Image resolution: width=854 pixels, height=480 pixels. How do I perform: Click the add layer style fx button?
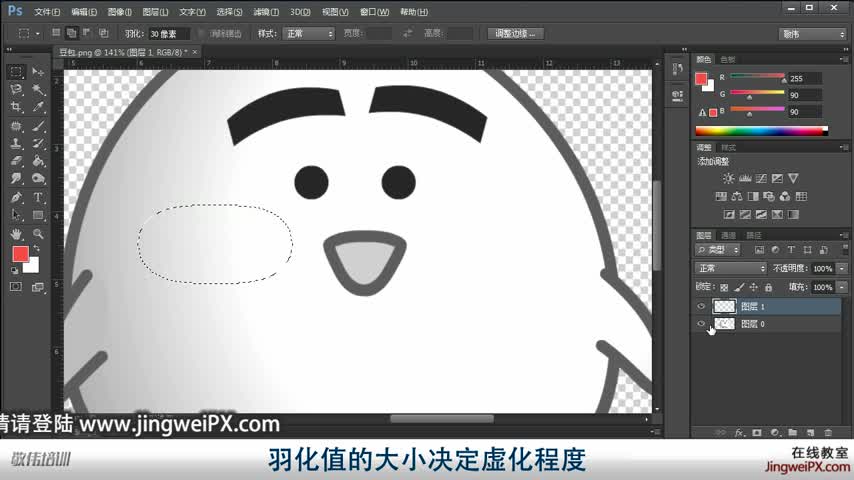point(740,433)
